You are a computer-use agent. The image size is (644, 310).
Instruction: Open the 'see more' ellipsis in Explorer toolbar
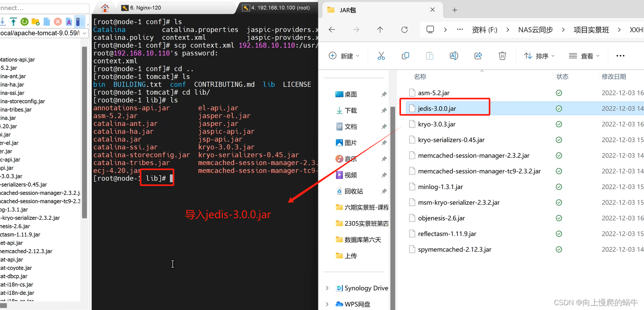point(620,56)
